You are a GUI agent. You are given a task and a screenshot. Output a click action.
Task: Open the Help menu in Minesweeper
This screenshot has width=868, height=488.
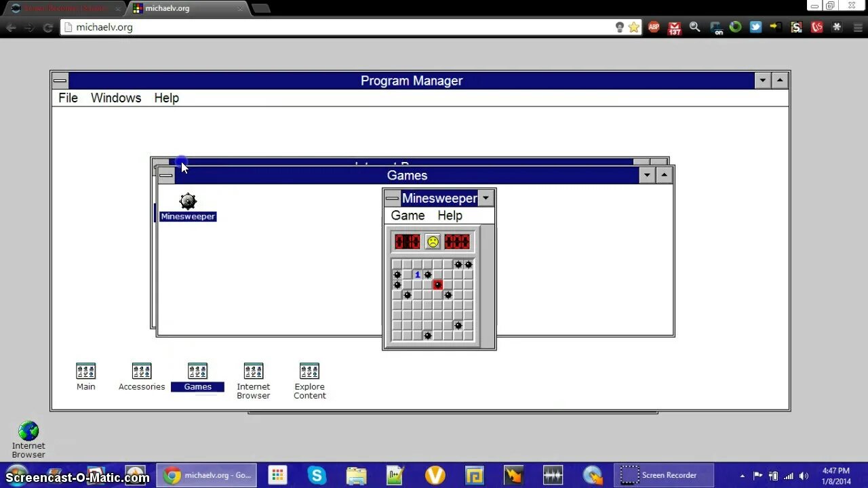click(x=450, y=216)
